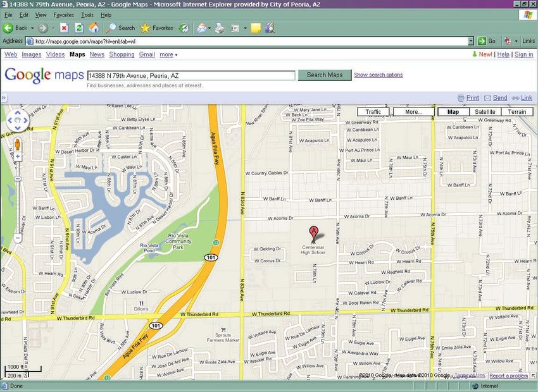Click the Print printer toolbar icon

[220, 28]
